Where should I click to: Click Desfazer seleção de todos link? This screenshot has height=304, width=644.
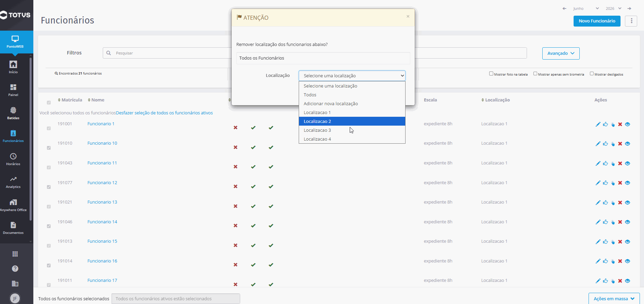164,113
